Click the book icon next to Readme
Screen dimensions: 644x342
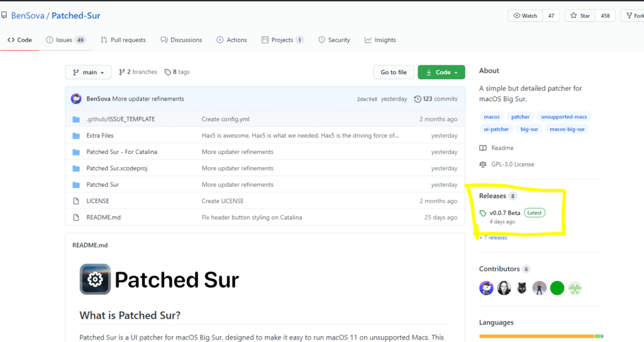483,148
